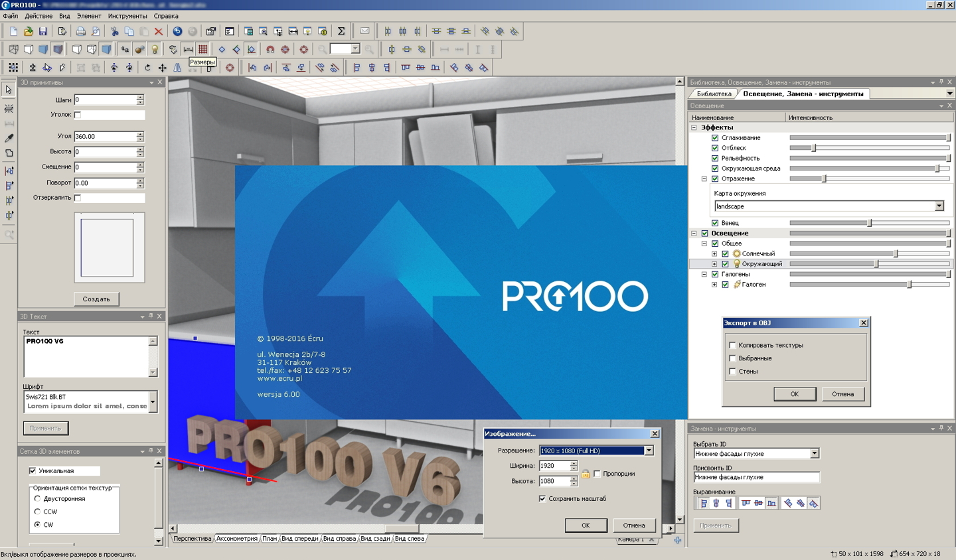Viewport: 956px width, 560px height.
Task: Click OK in the Экспорт в OBJ dialog
Action: point(795,394)
